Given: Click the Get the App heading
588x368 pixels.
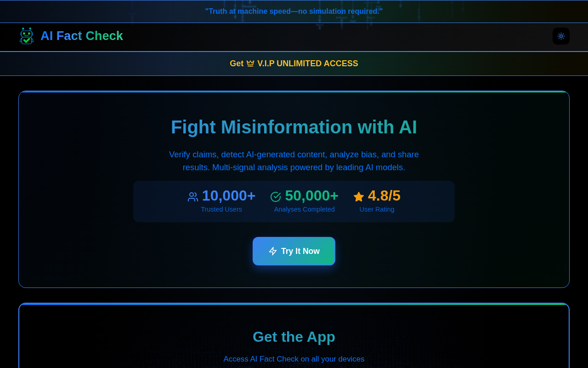Looking at the screenshot, I should (x=294, y=337).
